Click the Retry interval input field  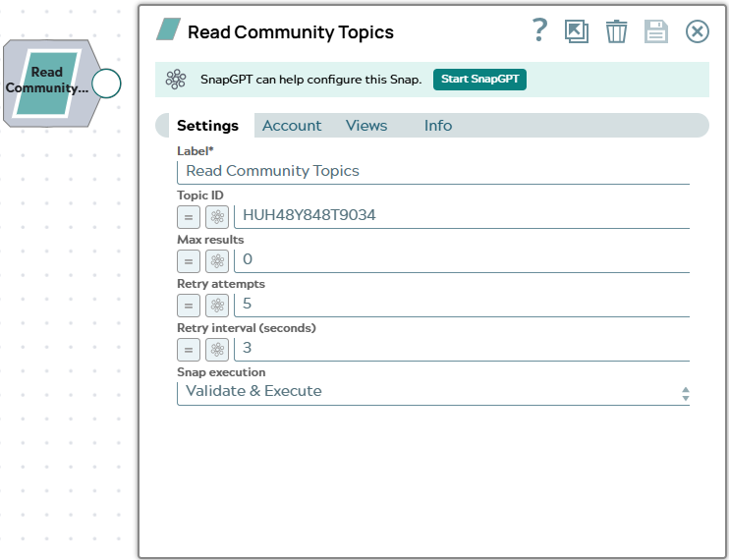coord(462,349)
